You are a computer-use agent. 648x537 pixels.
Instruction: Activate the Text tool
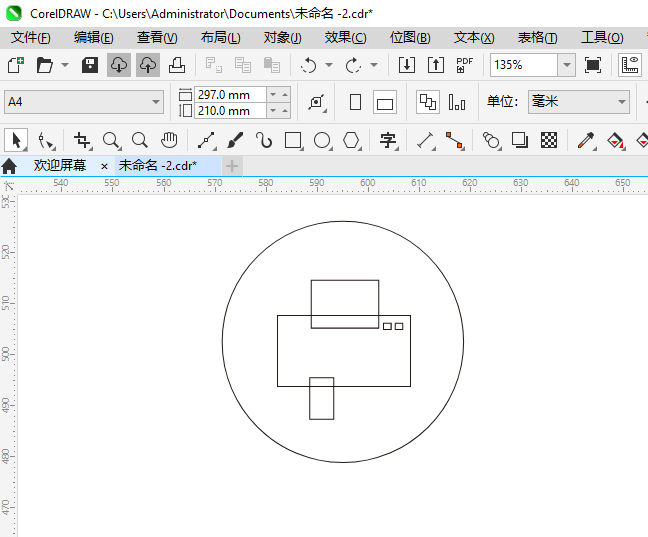click(x=388, y=140)
